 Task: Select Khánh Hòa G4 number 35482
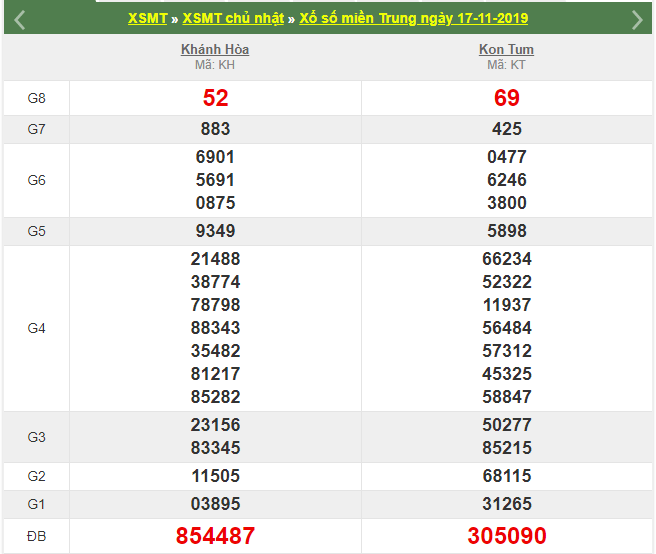coord(215,351)
